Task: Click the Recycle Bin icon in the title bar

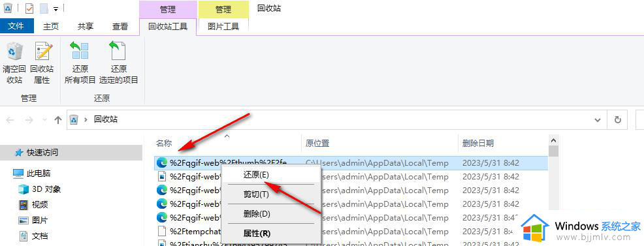Action: pyautogui.click(x=8, y=8)
